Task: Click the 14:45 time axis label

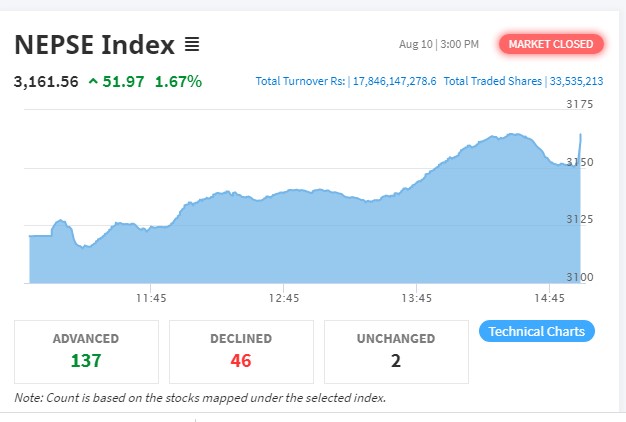Action: 549,298
